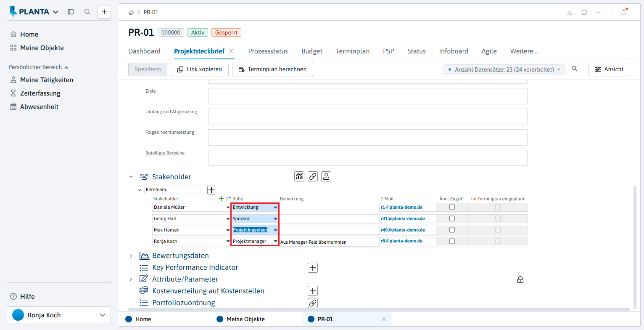Open the Anzahl Datensätze dropdown

pyautogui.click(x=504, y=69)
